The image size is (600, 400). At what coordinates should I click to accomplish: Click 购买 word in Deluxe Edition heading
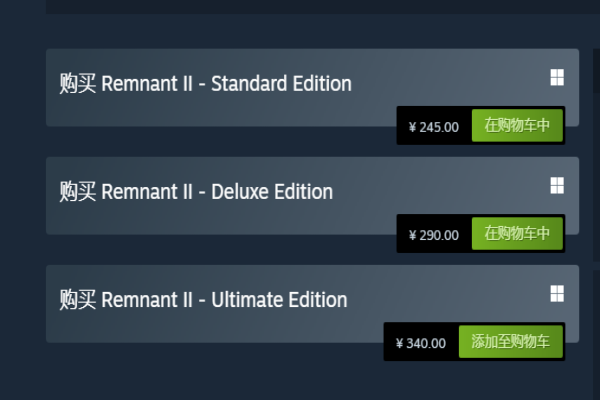[78, 192]
